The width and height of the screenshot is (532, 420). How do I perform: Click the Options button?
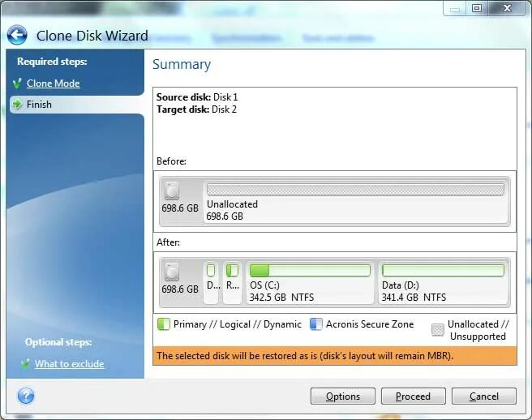coord(343,396)
